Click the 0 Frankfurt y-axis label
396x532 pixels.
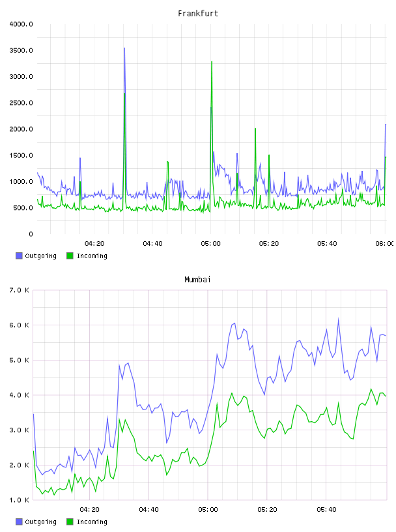(x=31, y=234)
